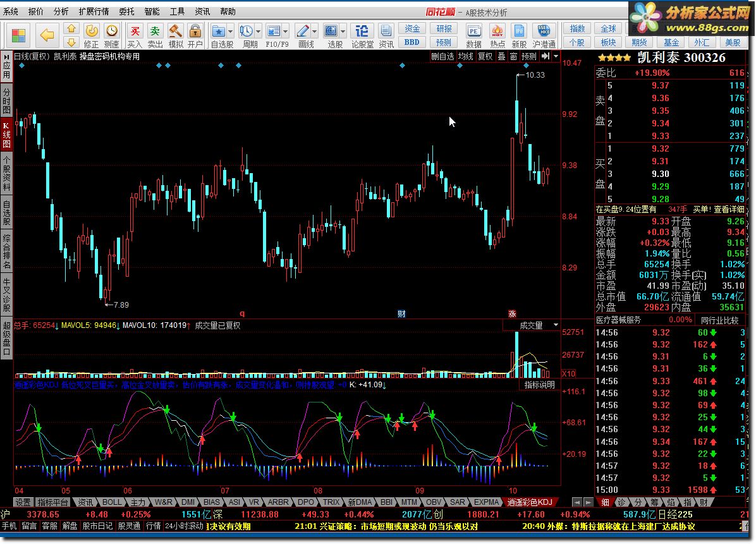The image size is (756, 544).
Task: Open the 系统 menu
Action: coord(11,11)
